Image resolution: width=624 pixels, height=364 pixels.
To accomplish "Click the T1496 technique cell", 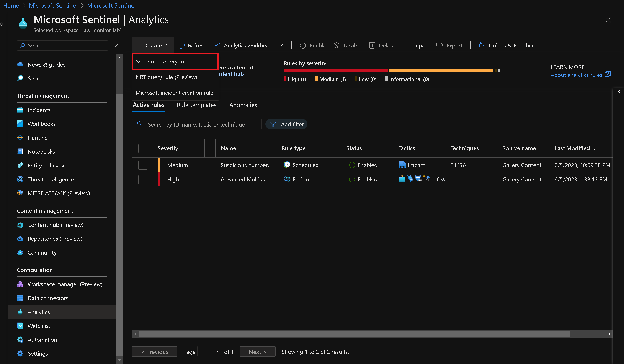I will pos(458,165).
